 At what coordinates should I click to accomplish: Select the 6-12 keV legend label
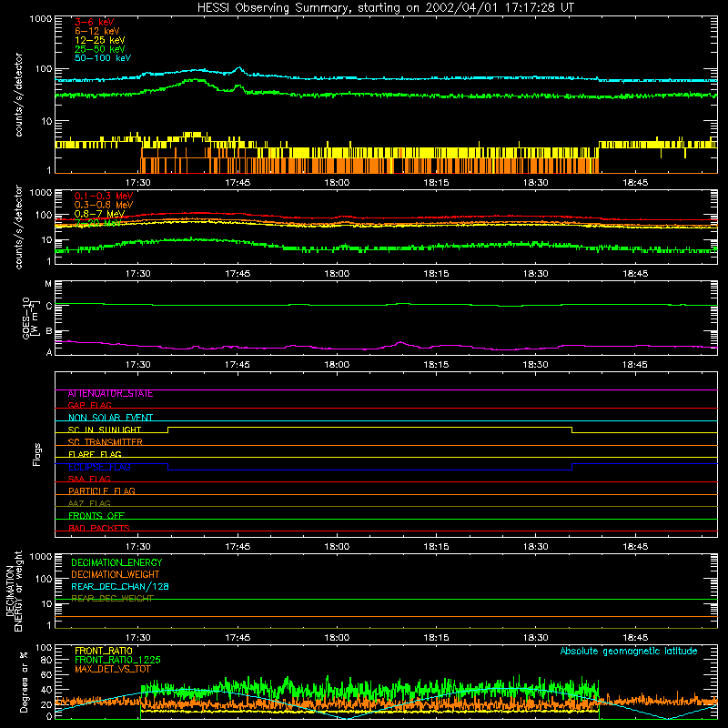[97, 31]
